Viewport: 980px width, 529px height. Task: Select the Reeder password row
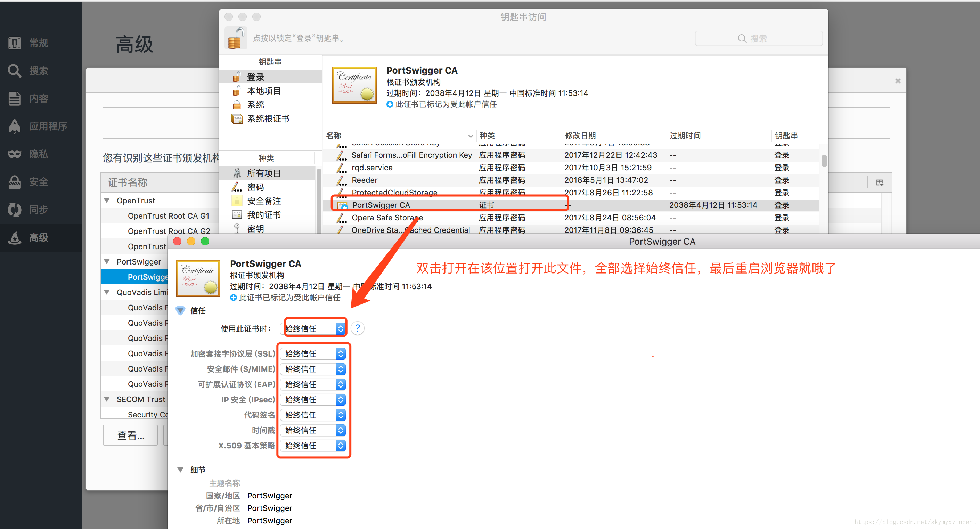[x=571, y=180]
